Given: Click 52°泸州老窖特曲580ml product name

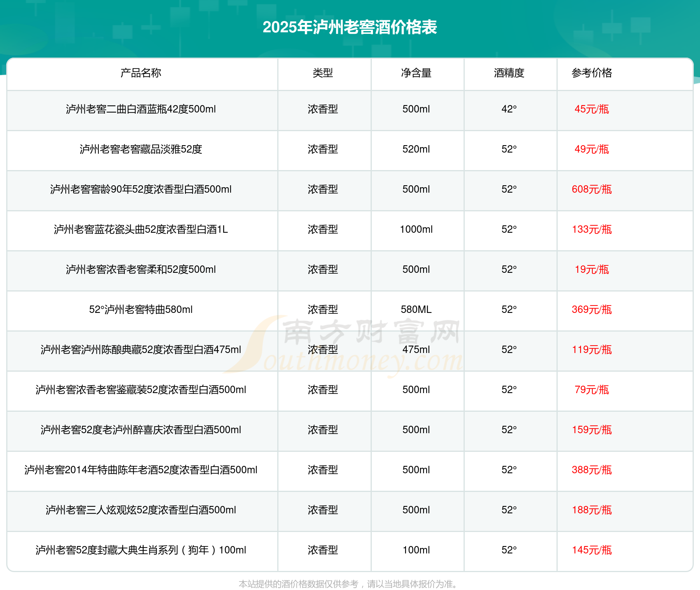Looking at the screenshot, I should pos(141,310).
